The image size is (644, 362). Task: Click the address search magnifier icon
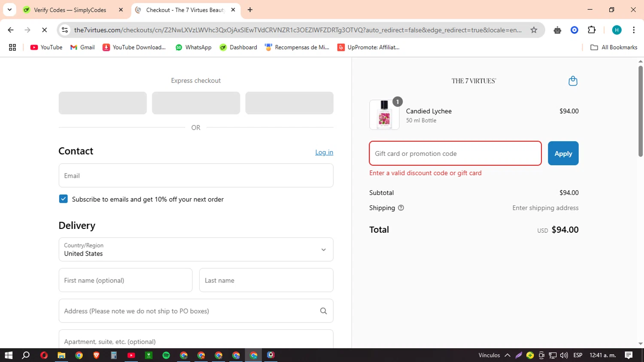[x=323, y=311]
